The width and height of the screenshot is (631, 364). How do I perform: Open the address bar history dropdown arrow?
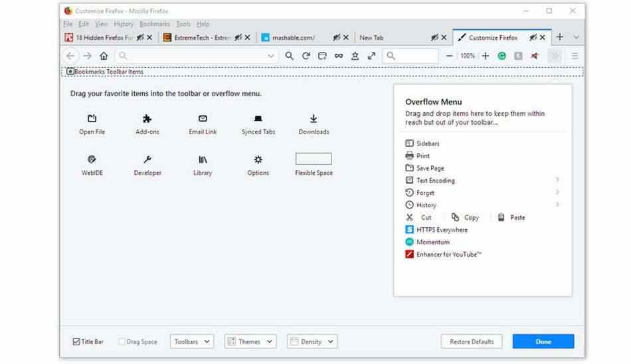271,56
